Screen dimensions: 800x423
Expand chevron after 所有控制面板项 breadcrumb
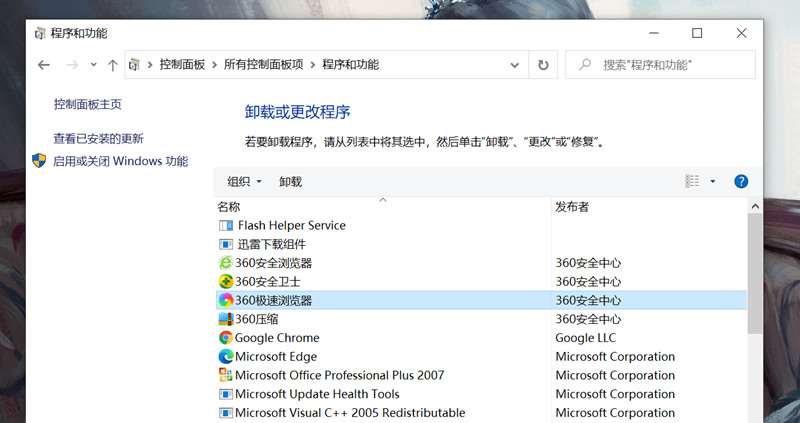coord(312,65)
